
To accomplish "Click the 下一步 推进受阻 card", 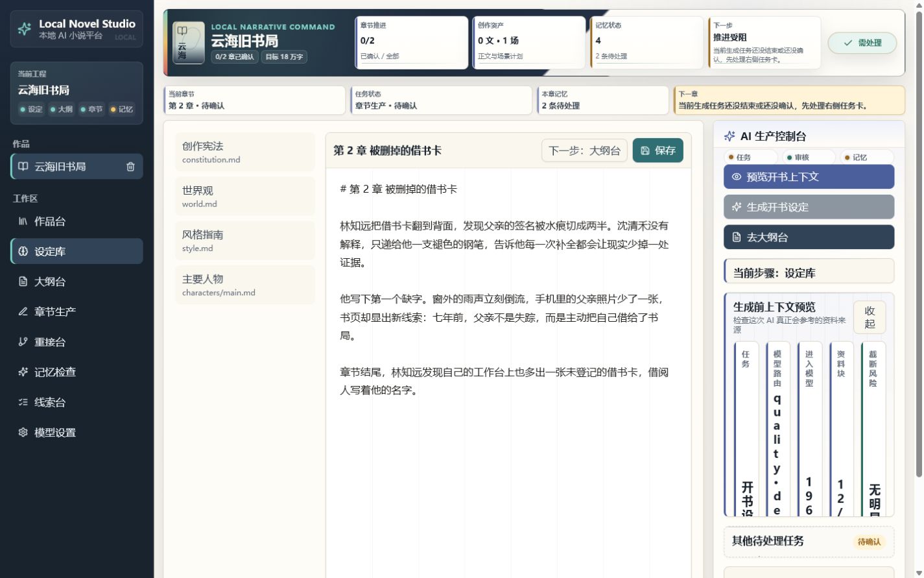I will [x=764, y=43].
